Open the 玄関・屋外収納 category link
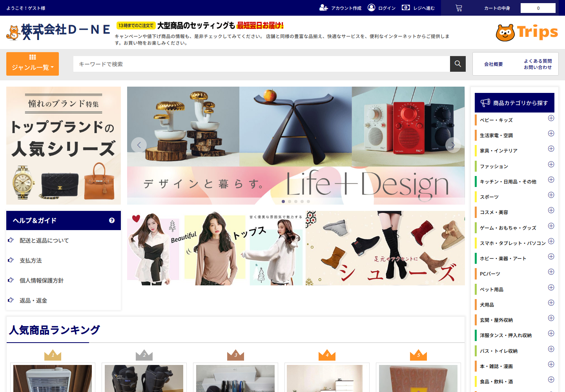This screenshot has width=565, height=392. (x=496, y=320)
